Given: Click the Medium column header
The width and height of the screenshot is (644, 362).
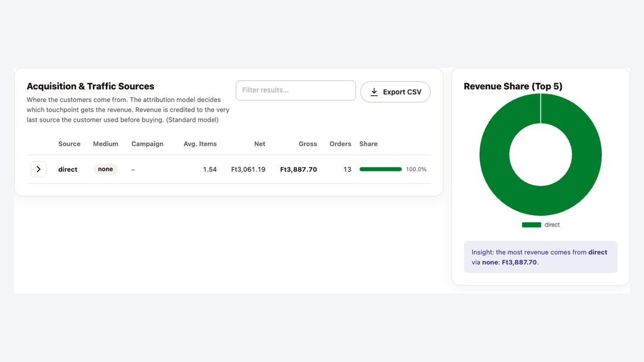Looking at the screenshot, I should pyautogui.click(x=105, y=144).
